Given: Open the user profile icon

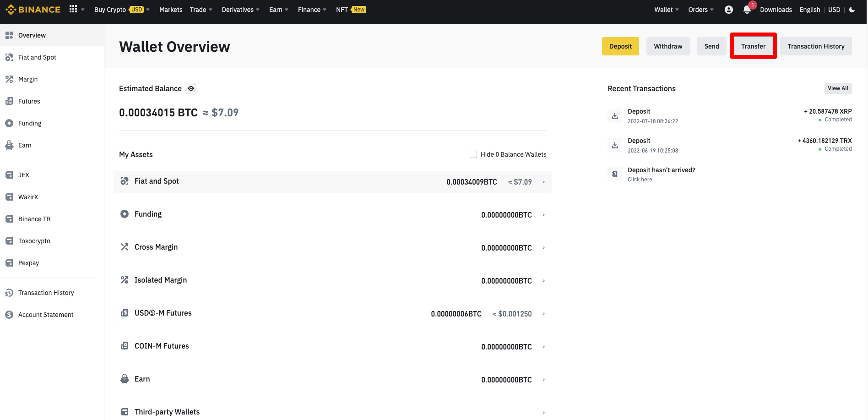Looking at the screenshot, I should pyautogui.click(x=729, y=10).
